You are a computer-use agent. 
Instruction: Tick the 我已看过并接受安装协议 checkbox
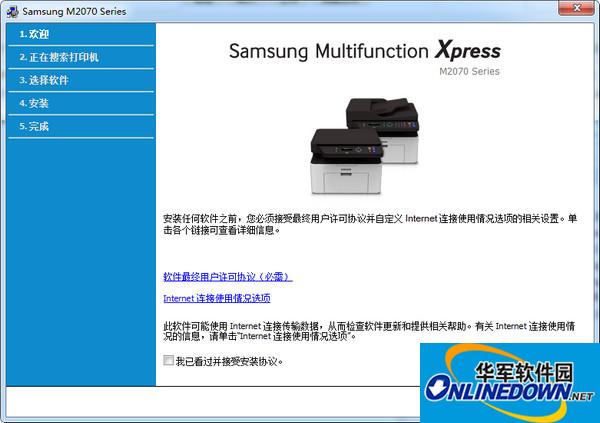click(x=168, y=360)
